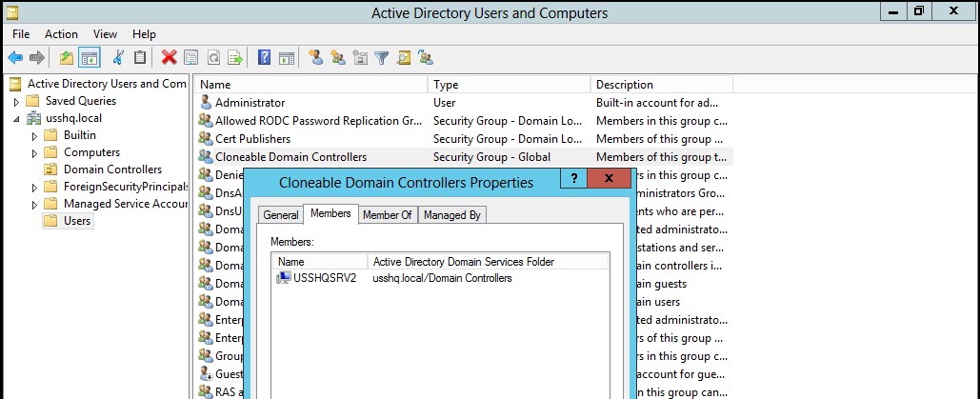
Task: Open the View menu
Action: pyautogui.click(x=105, y=34)
